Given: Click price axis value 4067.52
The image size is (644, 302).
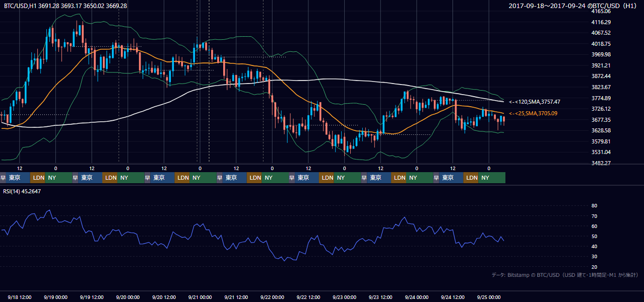Looking at the screenshot, I should point(601,33).
